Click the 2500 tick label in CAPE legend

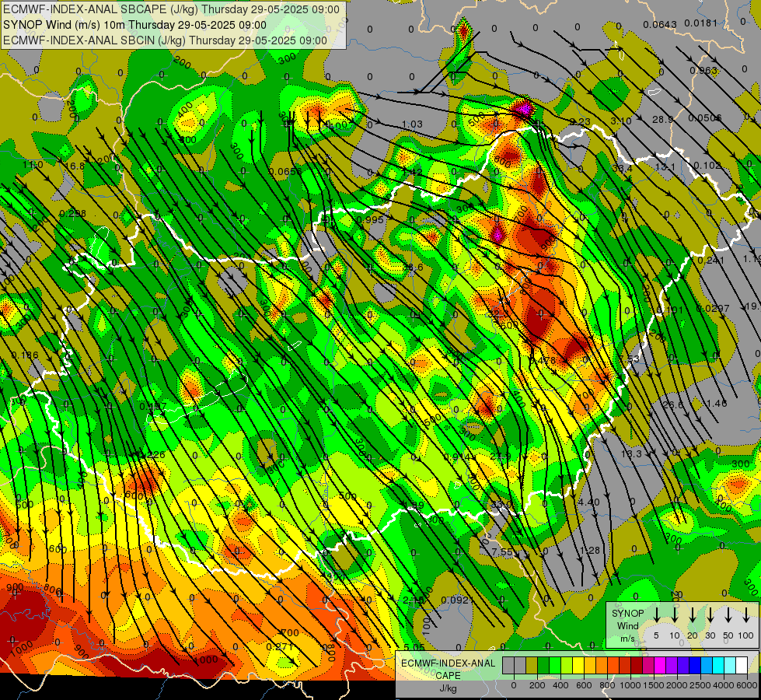coord(700,685)
